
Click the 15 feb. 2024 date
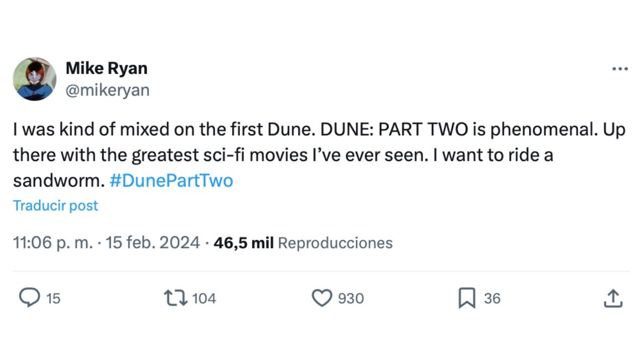pos(153,243)
